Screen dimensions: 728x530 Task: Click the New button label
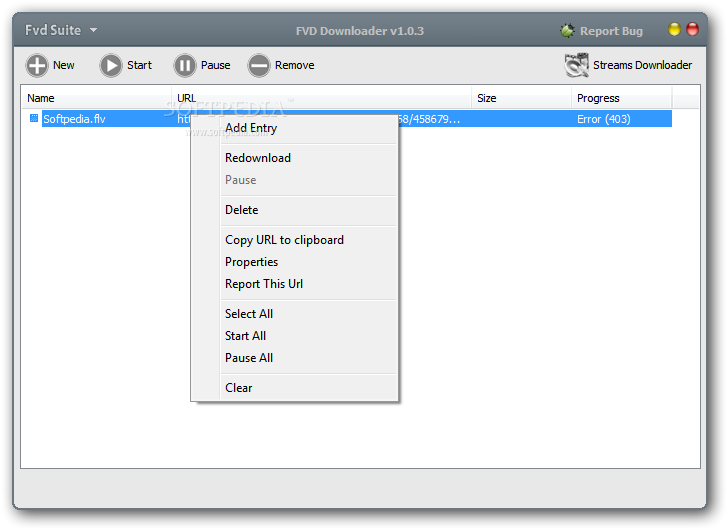tap(64, 65)
